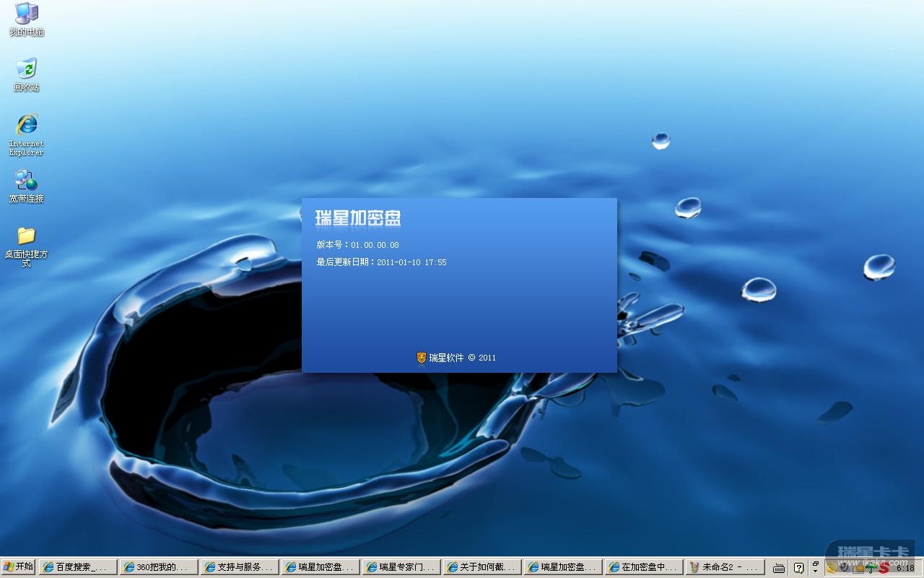Click the Rising lion logo in the splash

(422, 358)
